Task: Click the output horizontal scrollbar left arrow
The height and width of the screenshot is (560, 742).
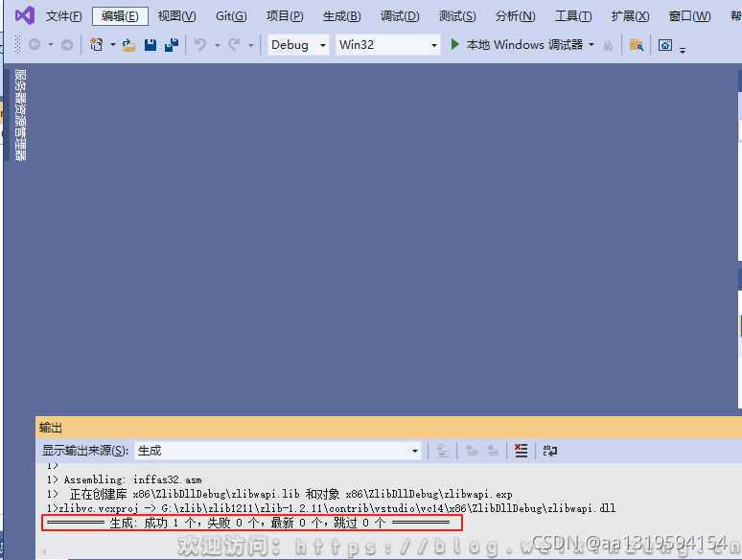Action: coord(43,551)
